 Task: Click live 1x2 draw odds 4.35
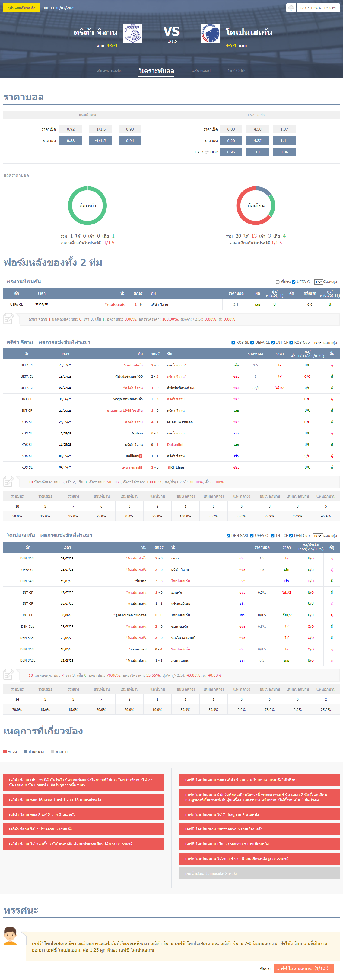point(258,141)
